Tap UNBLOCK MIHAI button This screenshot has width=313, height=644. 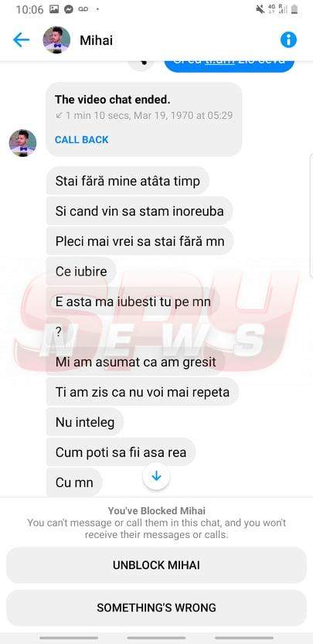[x=156, y=565]
